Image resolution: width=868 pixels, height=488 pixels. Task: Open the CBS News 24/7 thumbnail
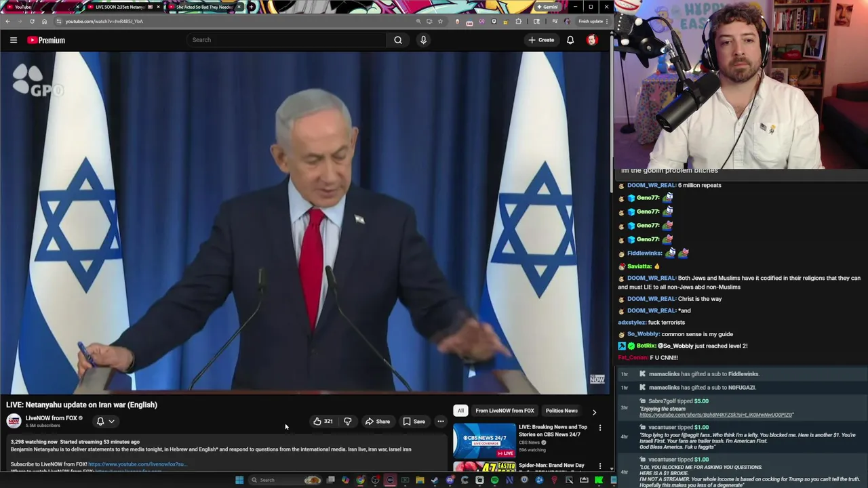click(484, 441)
